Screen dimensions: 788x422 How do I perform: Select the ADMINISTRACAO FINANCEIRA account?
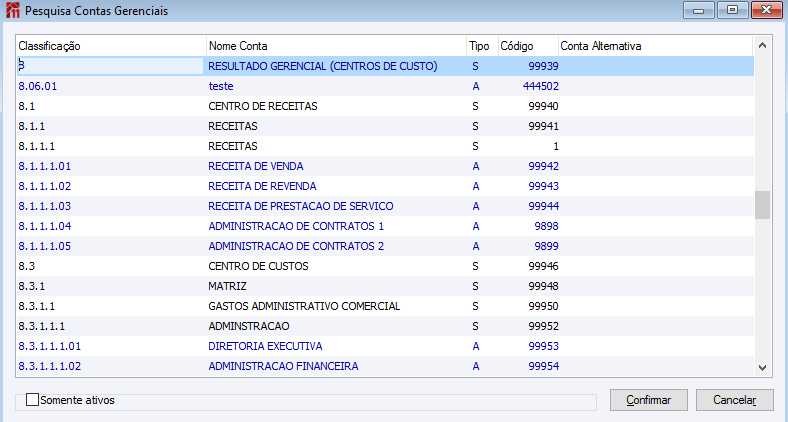[x=385, y=366]
